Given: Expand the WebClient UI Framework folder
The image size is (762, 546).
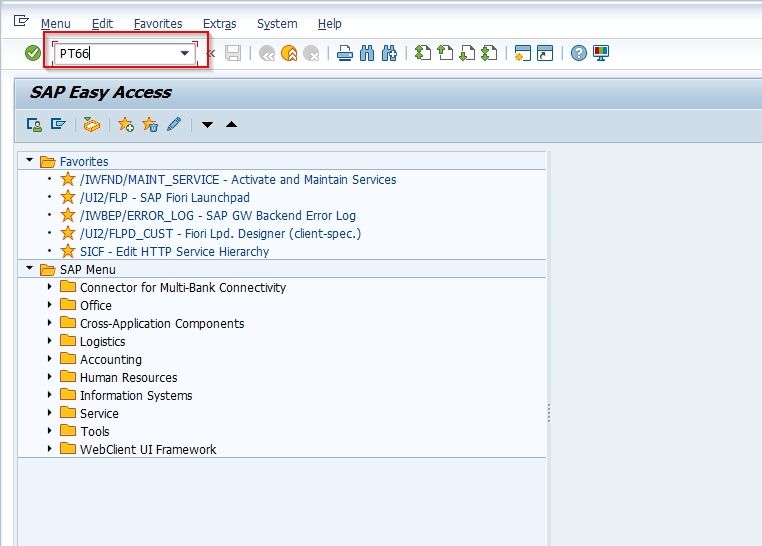Looking at the screenshot, I should [50, 448].
